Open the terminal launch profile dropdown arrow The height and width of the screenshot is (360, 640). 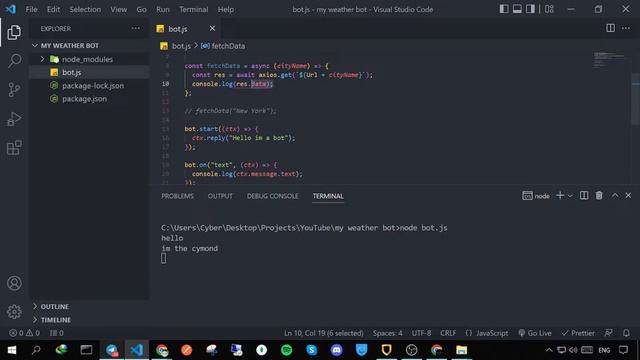tap(570, 196)
